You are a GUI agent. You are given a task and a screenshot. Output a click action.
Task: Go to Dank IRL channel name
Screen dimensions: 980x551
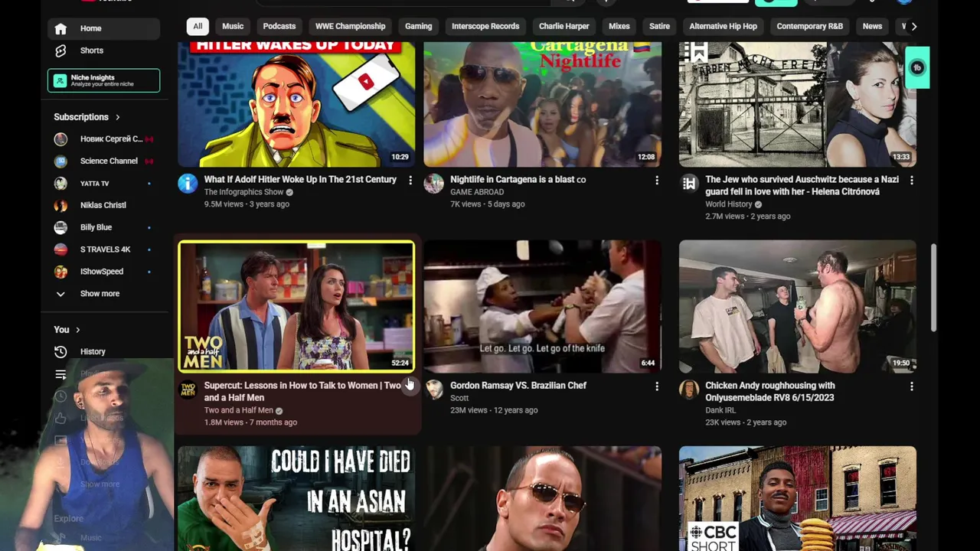click(x=720, y=410)
